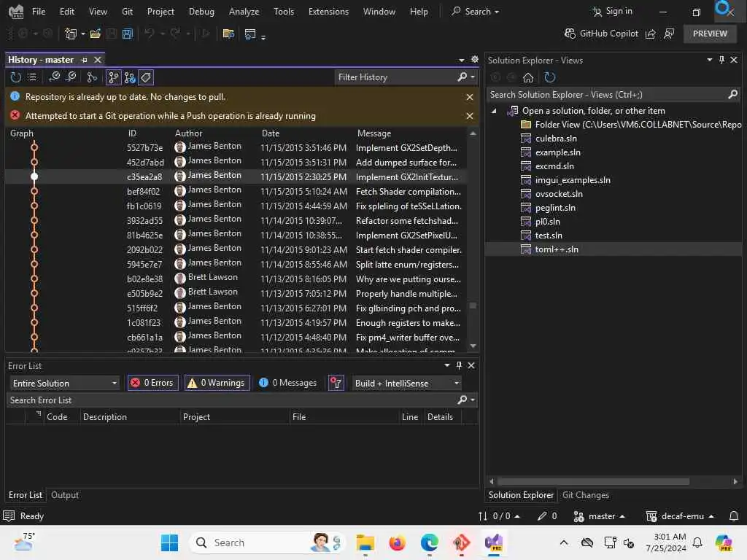747x560 pixels.
Task: Open the decaf-emu repository selector
Action: 680,516
